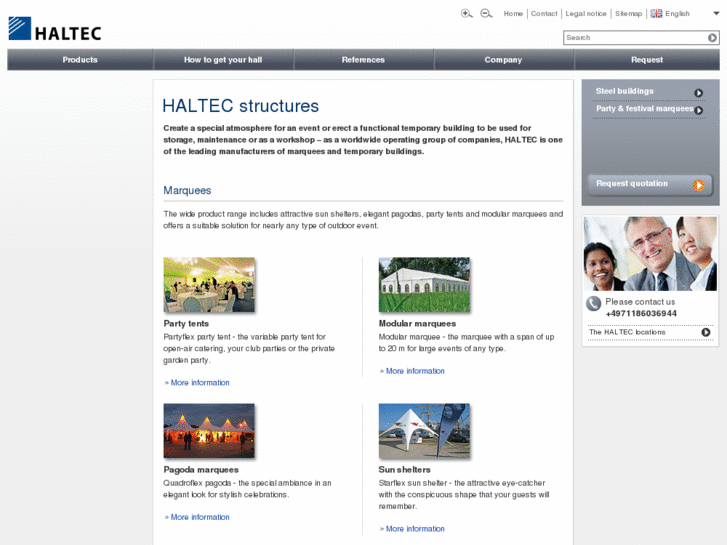Click the UK flag language icon
The width and height of the screenshot is (727, 545).
point(656,13)
